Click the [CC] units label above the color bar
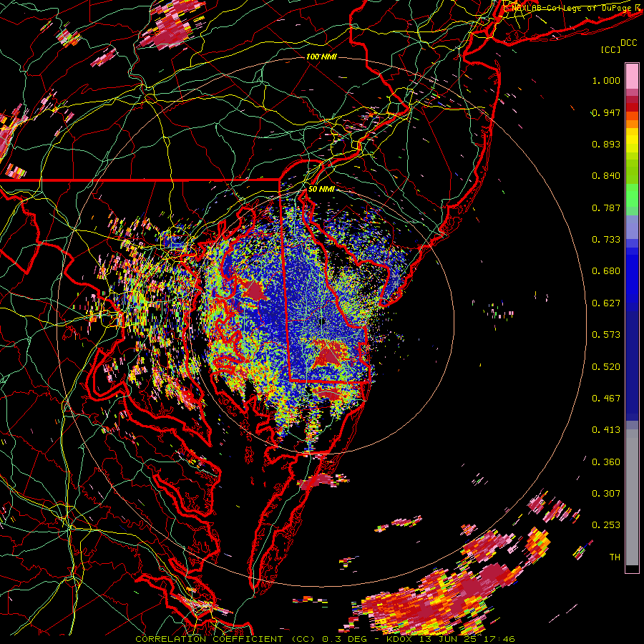Screen dimensions: 644x644 [x=610, y=49]
